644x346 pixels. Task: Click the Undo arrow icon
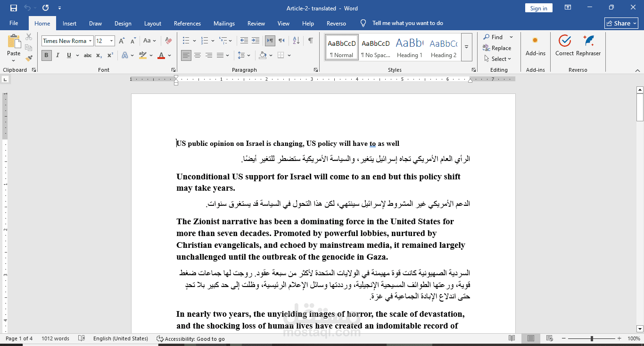click(27, 8)
